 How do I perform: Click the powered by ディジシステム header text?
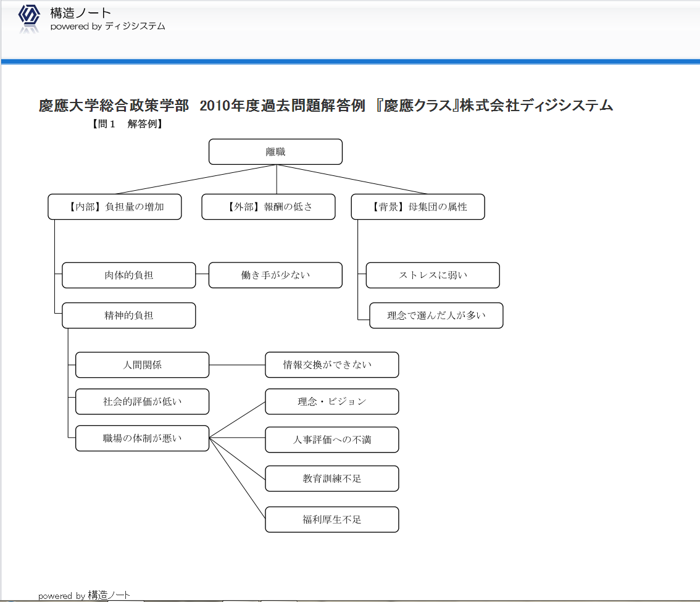[x=107, y=27]
